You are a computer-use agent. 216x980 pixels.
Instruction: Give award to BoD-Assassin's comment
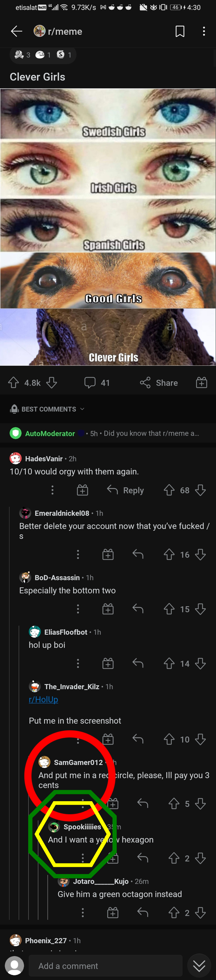click(108, 609)
